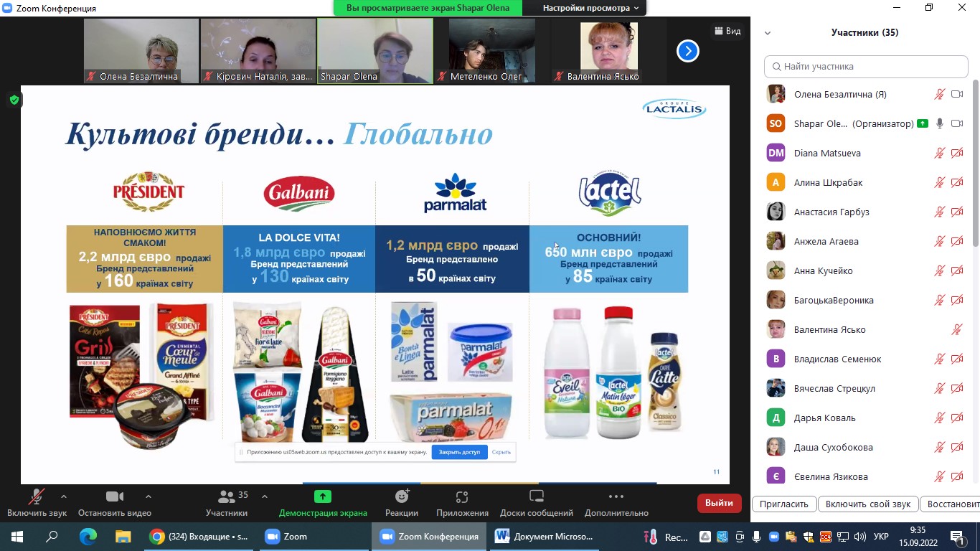Click disabled camera icon for Алина Шкрабак

[956, 182]
